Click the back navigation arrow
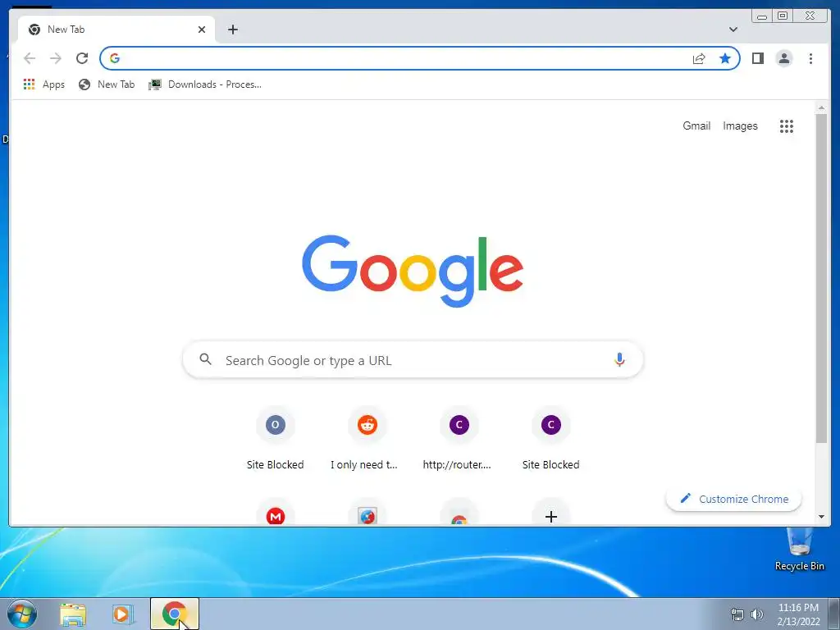Image resolution: width=840 pixels, height=630 pixels. (x=30, y=58)
